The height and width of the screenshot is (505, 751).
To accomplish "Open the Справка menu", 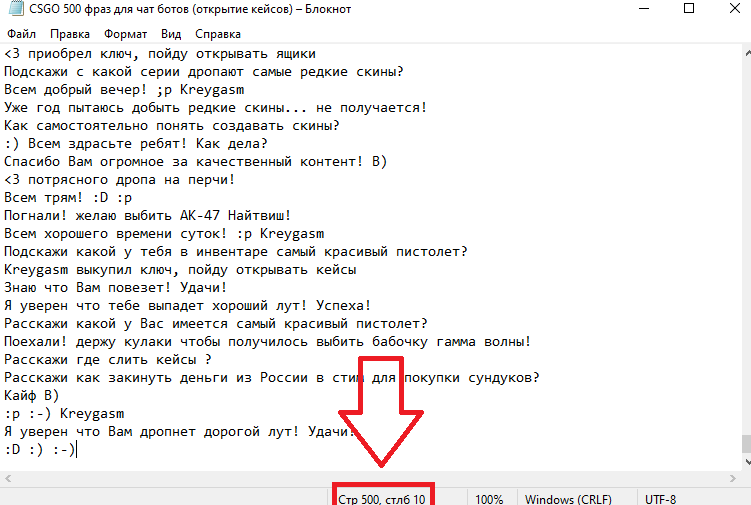I will [x=218, y=34].
